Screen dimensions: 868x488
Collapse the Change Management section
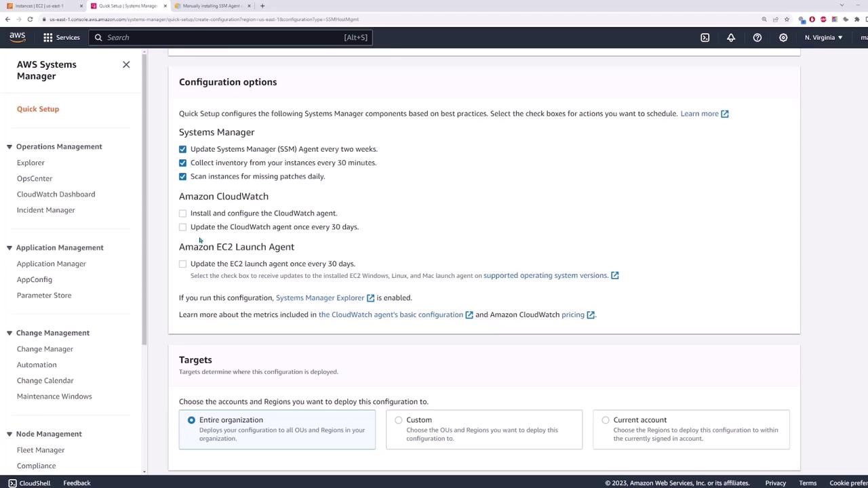(x=9, y=333)
